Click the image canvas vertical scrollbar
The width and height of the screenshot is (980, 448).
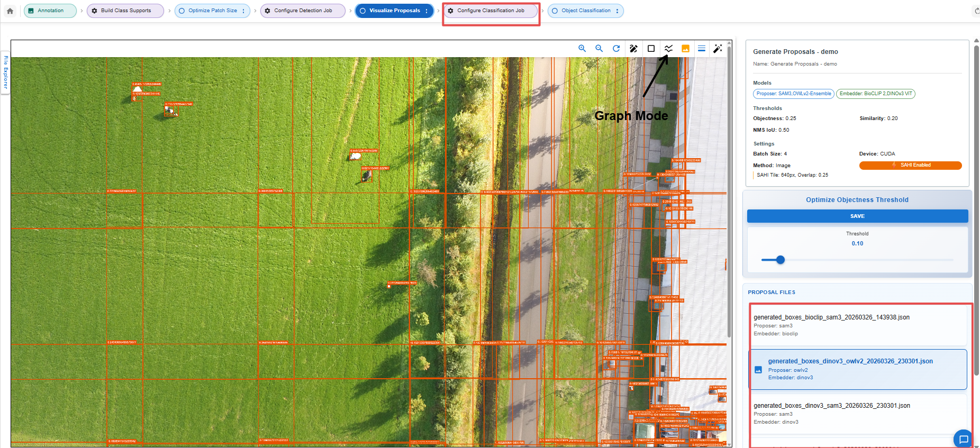point(729,191)
